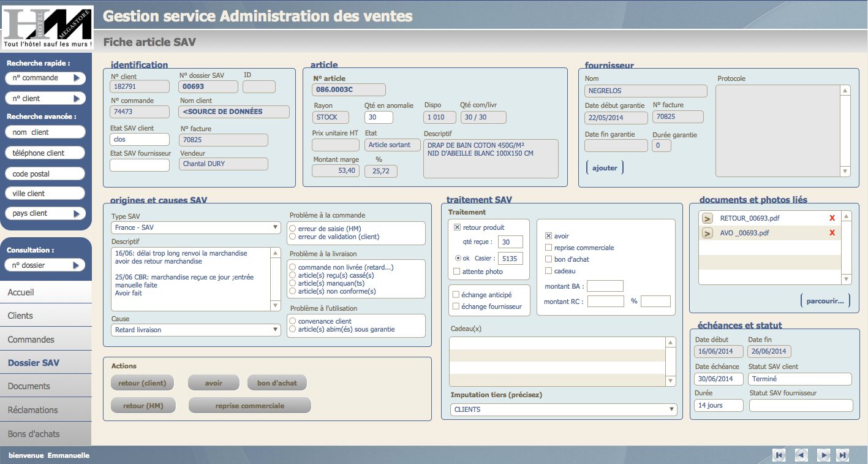
Task: Open the Documents navigation item
Action: [x=45, y=386]
